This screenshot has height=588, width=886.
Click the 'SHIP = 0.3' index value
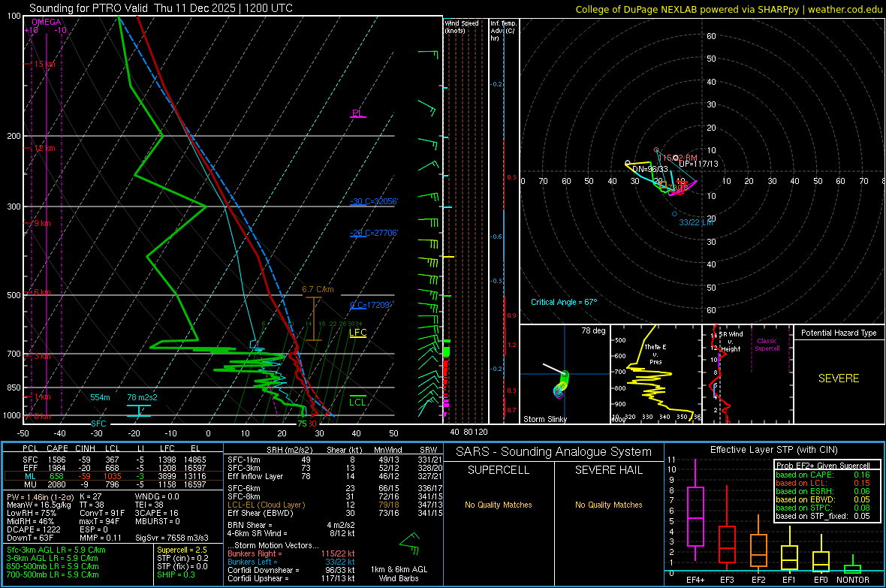click(x=176, y=575)
